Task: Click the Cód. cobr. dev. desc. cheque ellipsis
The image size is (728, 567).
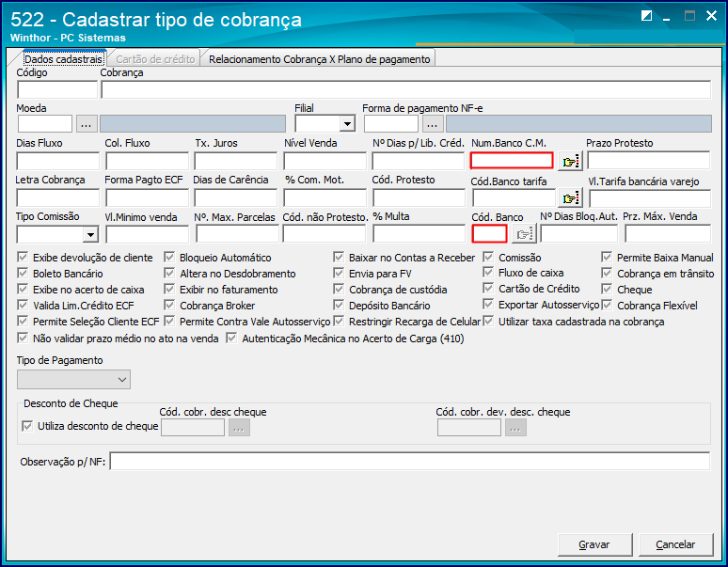Action: point(515,428)
